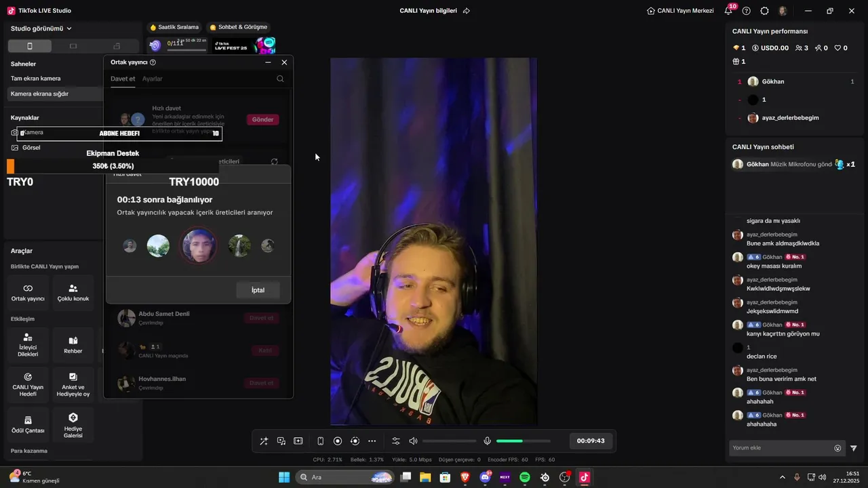Open Discord from the taskbar
Viewport: 868px width, 488px height.
(486, 477)
